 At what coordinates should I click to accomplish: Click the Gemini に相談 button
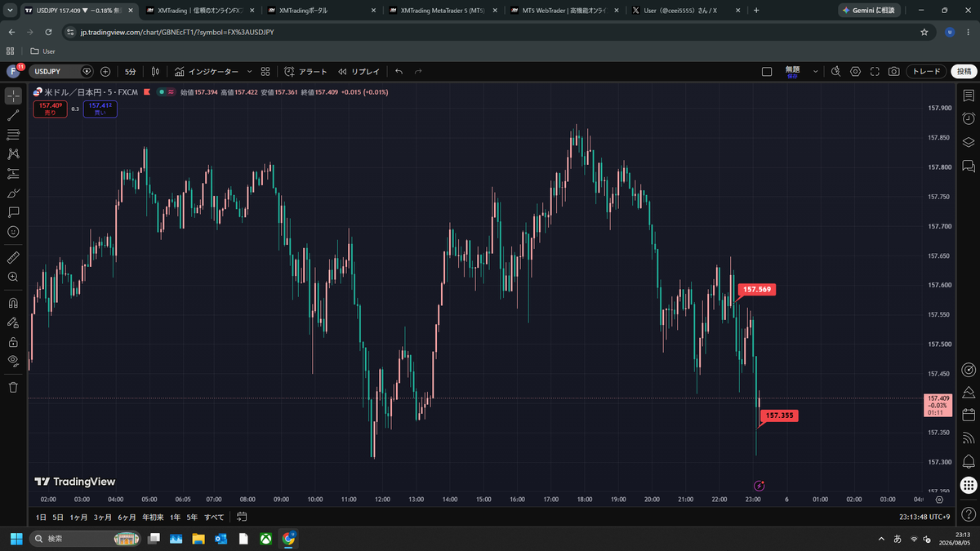click(x=869, y=11)
